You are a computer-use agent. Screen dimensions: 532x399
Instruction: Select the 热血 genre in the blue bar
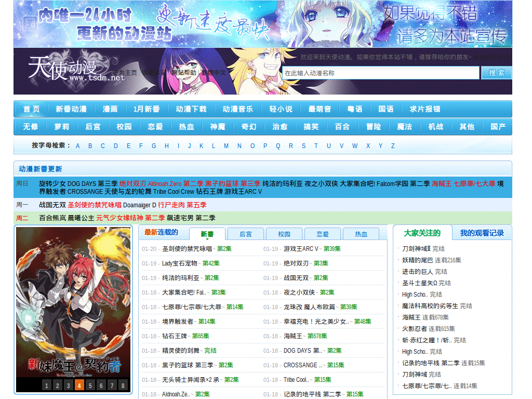187,127
